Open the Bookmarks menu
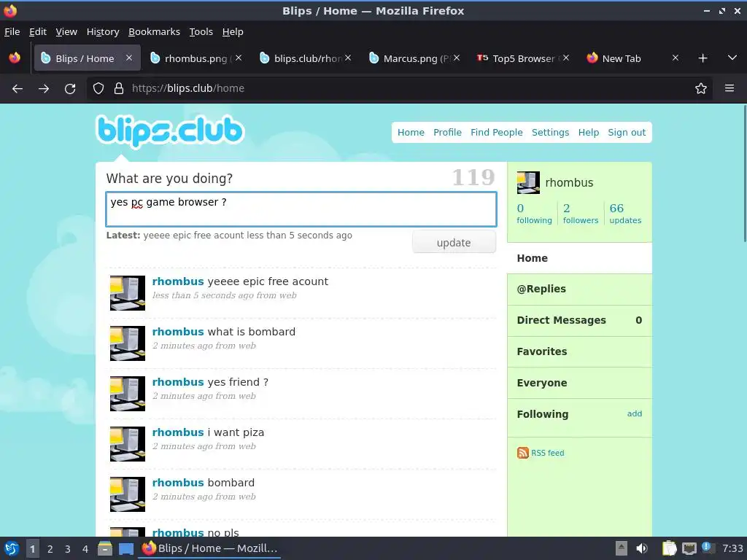747x560 pixels. (x=155, y=32)
